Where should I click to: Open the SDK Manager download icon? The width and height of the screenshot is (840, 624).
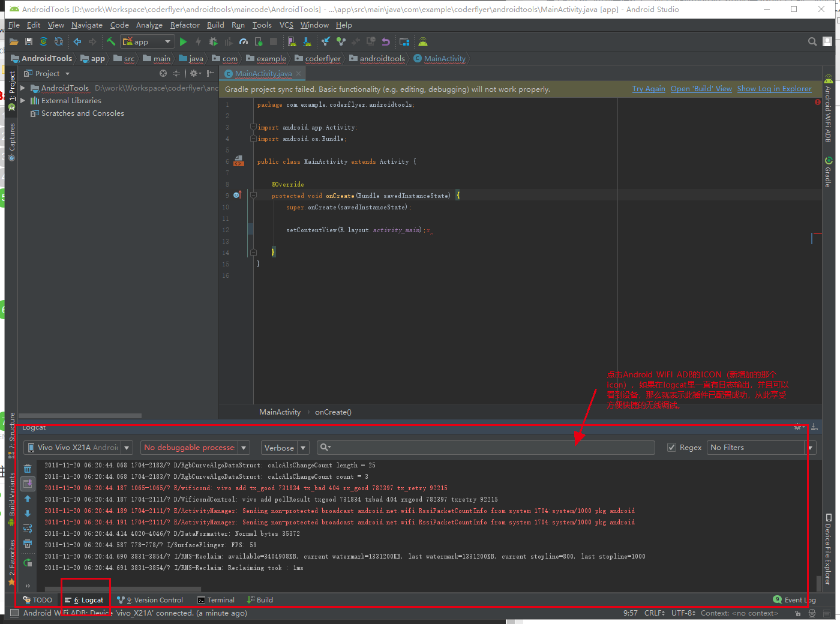tap(307, 42)
